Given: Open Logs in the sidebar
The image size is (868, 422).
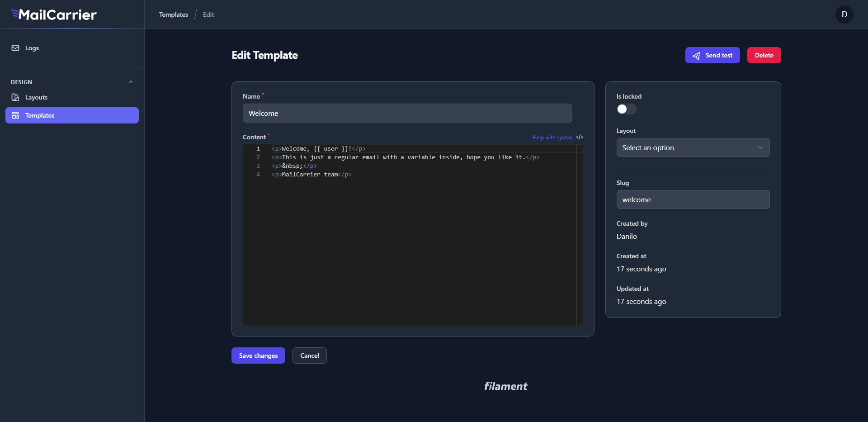Looking at the screenshot, I should click(x=72, y=48).
